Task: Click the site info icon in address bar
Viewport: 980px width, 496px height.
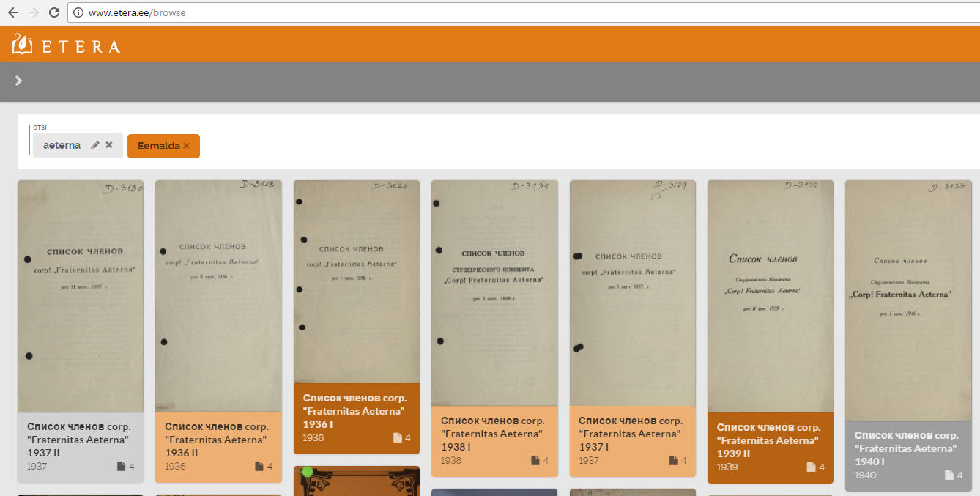Action: click(78, 12)
